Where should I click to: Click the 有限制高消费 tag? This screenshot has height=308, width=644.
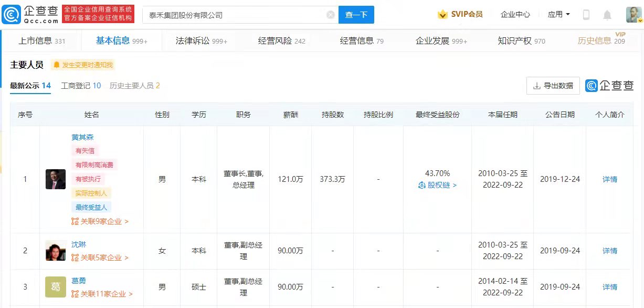[x=95, y=165]
